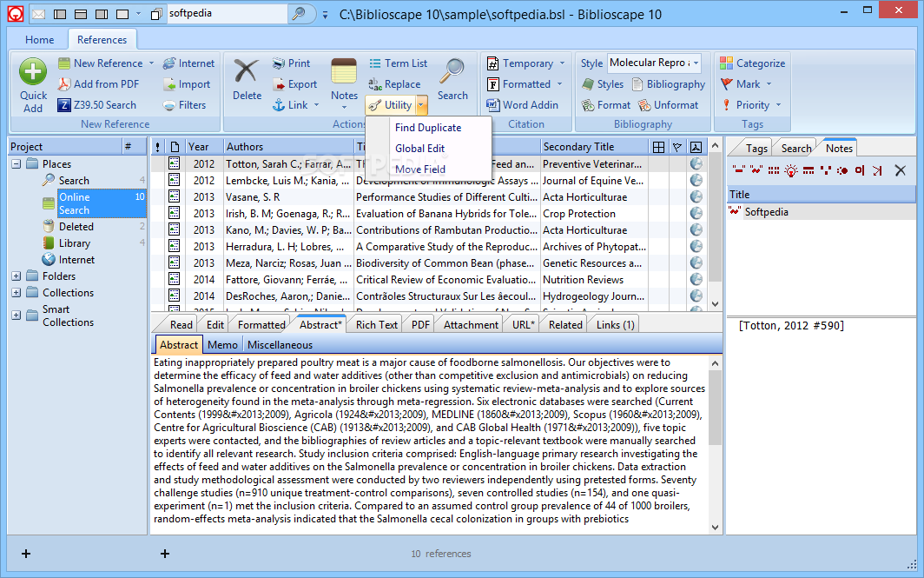Viewport: 924px width, 578px height.
Task: Click the Utility dropdown arrow
Action: click(x=420, y=105)
